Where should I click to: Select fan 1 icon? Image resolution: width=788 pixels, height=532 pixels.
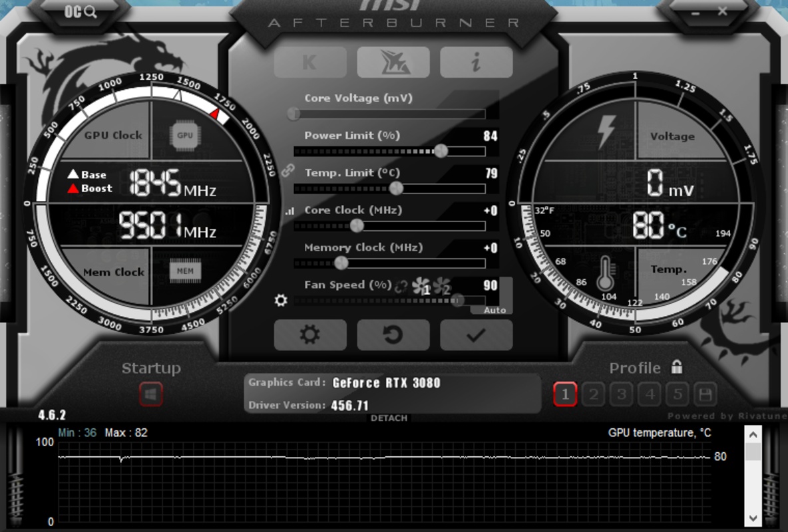click(421, 287)
